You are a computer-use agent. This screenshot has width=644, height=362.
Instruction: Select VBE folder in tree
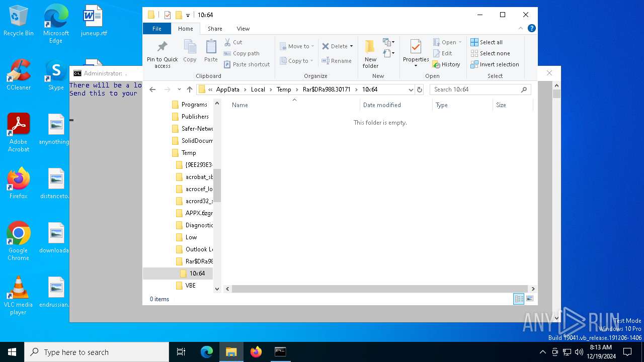pos(190,286)
